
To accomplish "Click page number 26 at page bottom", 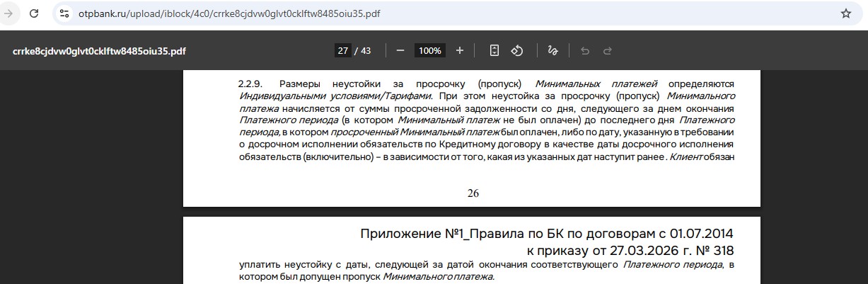I will [473, 193].
